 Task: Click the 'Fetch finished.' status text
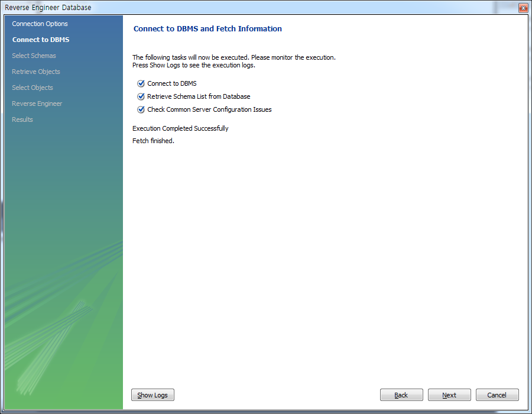coord(153,141)
